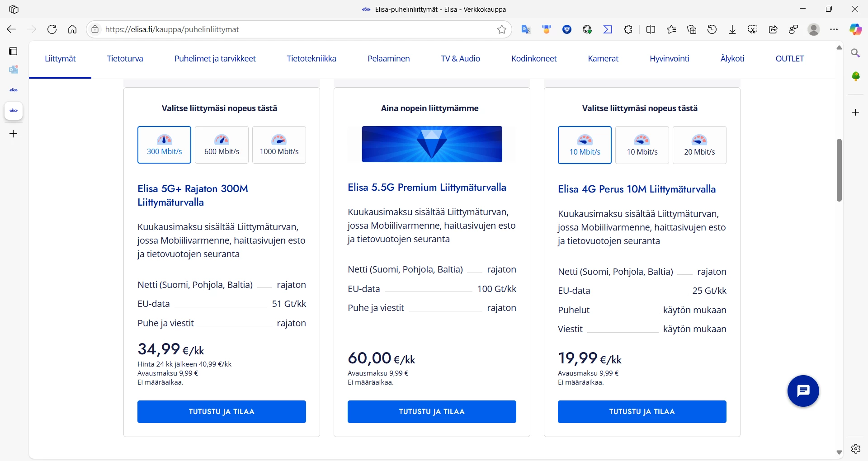The image size is (868, 461).
Task: Click the "Aina nopein liittymämme" heading
Action: coord(429,108)
